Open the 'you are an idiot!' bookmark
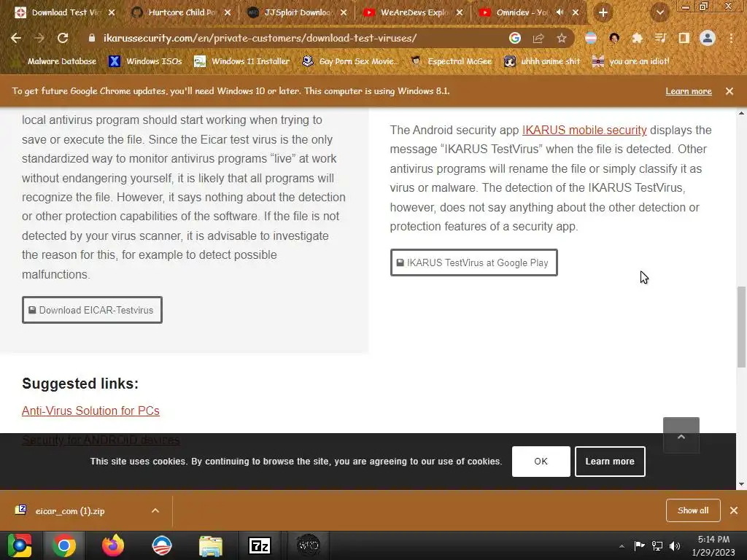Image resolution: width=747 pixels, height=560 pixels. coord(631,61)
